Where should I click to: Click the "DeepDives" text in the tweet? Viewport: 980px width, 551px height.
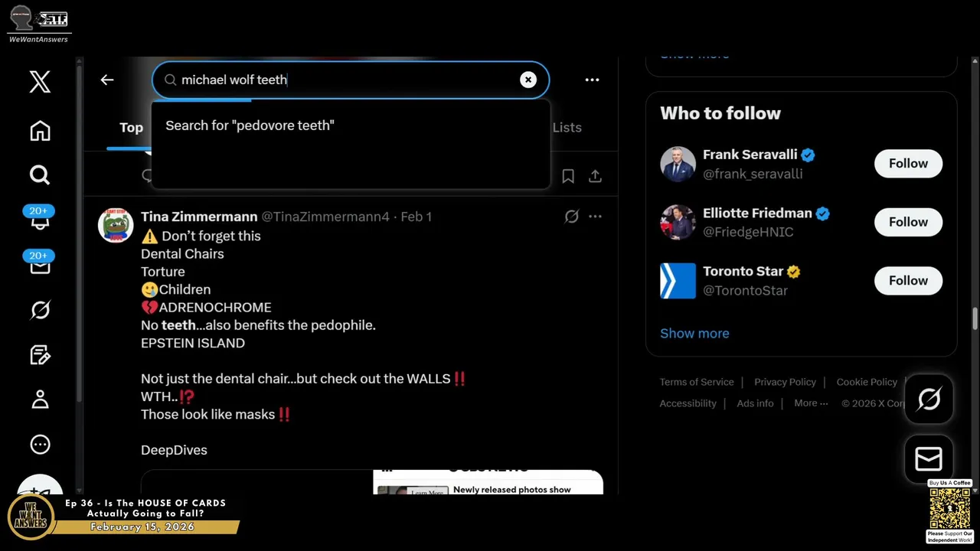coord(174,450)
